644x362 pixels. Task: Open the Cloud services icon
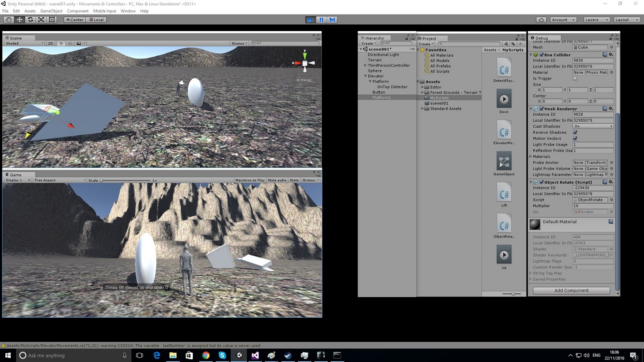coord(541,20)
